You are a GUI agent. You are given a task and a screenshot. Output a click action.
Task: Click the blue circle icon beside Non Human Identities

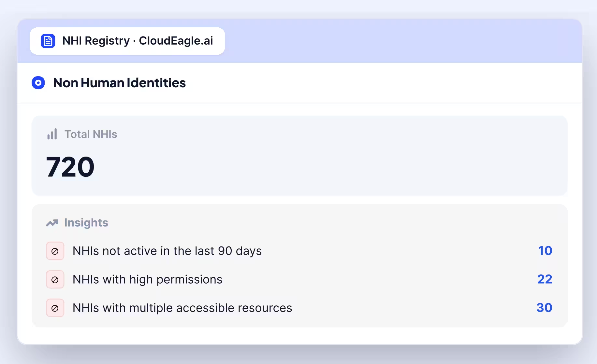(x=38, y=83)
